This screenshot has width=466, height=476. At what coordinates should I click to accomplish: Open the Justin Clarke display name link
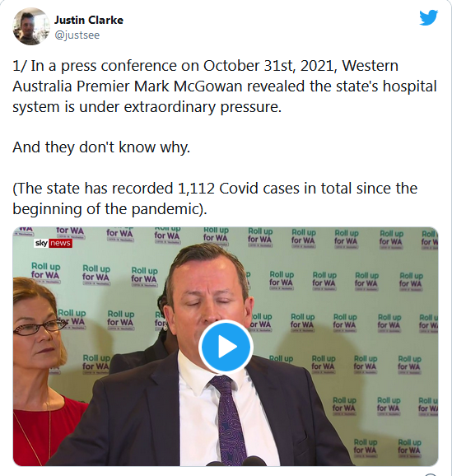click(x=89, y=20)
